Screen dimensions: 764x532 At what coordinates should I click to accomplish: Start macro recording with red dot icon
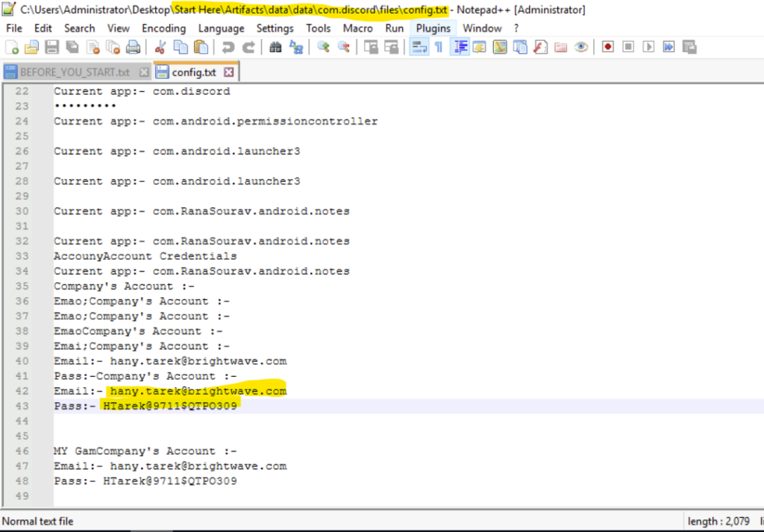pos(608,47)
